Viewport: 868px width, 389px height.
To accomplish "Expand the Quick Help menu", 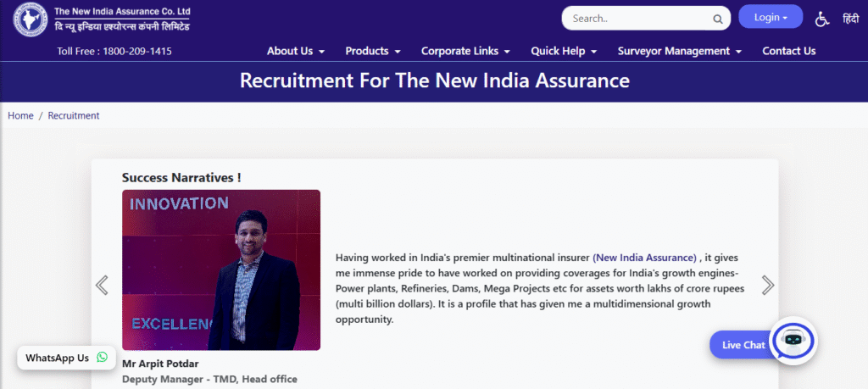I will coord(564,51).
